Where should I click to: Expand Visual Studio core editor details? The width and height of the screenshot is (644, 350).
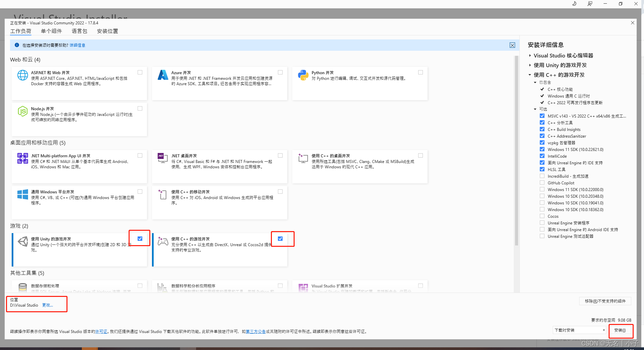(530, 55)
